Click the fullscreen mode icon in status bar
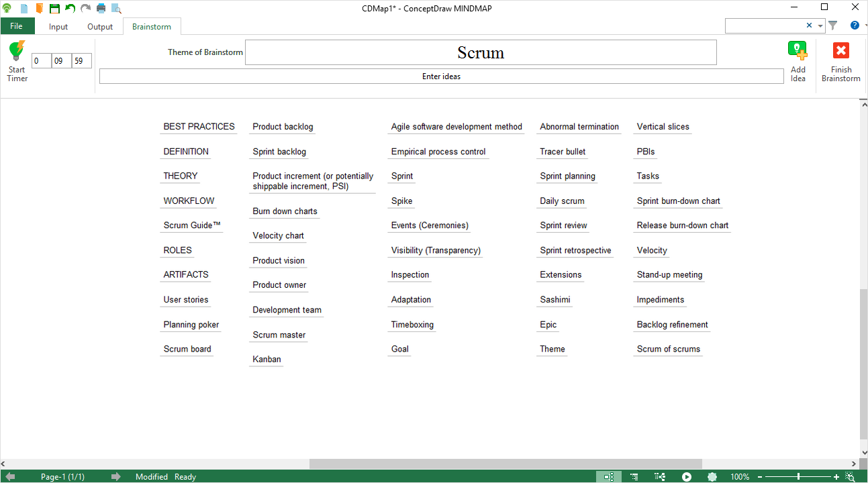This screenshot has width=868, height=483. pyautogui.click(x=712, y=477)
